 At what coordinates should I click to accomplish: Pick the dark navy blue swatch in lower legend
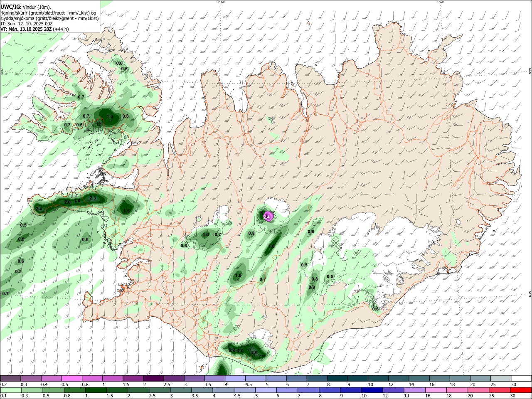click(x=372, y=390)
